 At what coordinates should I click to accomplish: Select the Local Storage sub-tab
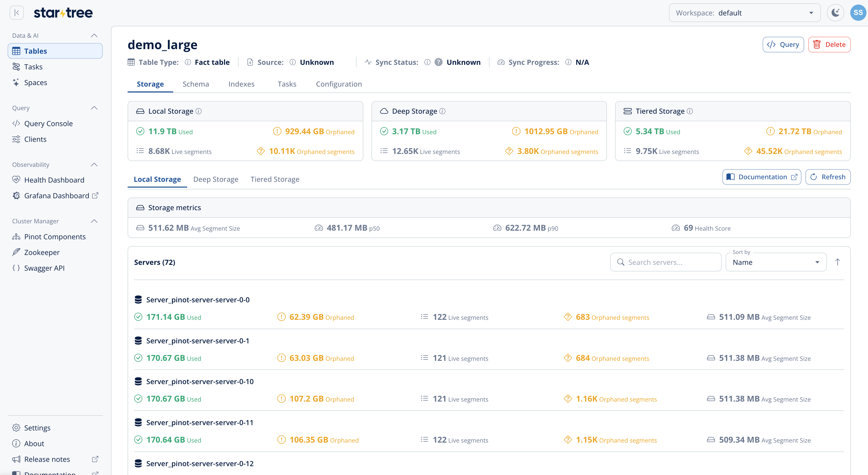[157, 179]
